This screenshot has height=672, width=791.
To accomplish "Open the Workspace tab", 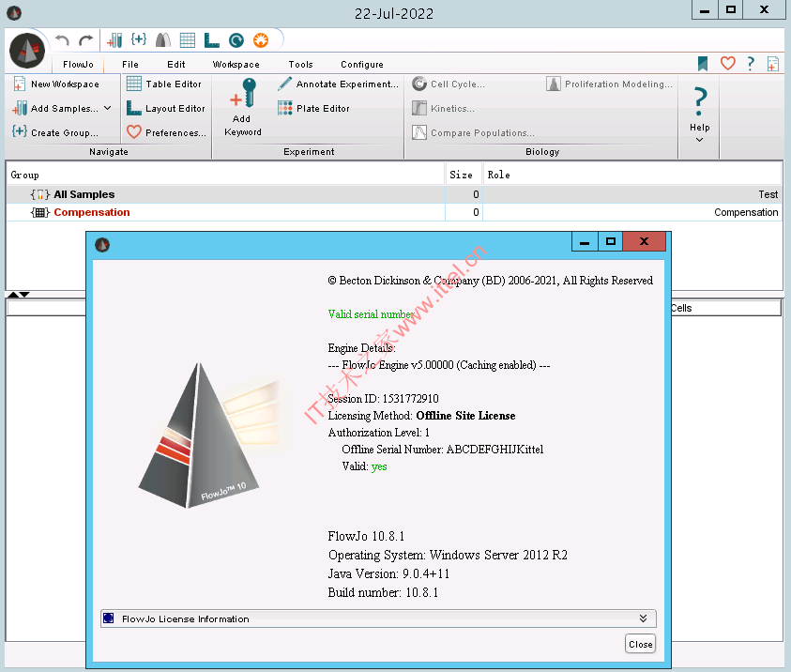I will [236, 65].
